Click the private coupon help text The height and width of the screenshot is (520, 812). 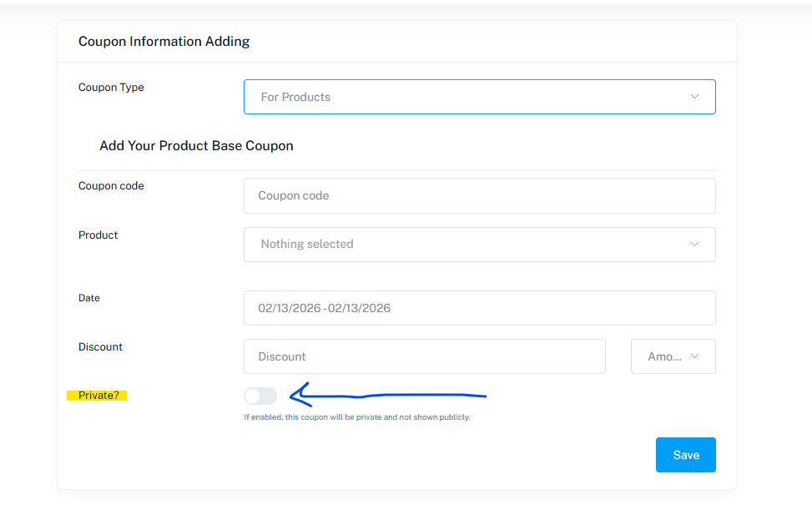coord(356,417)
